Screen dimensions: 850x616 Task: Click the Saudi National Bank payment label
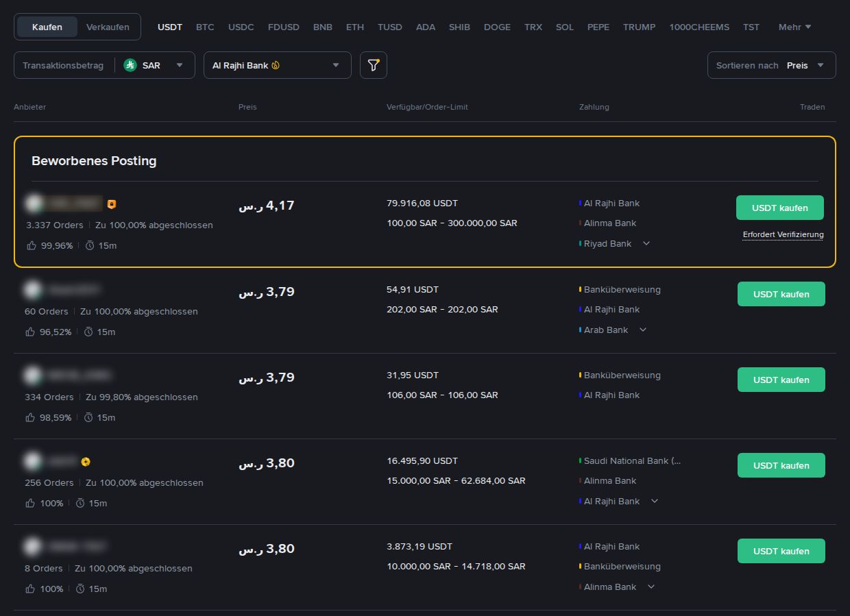[633, 460]
